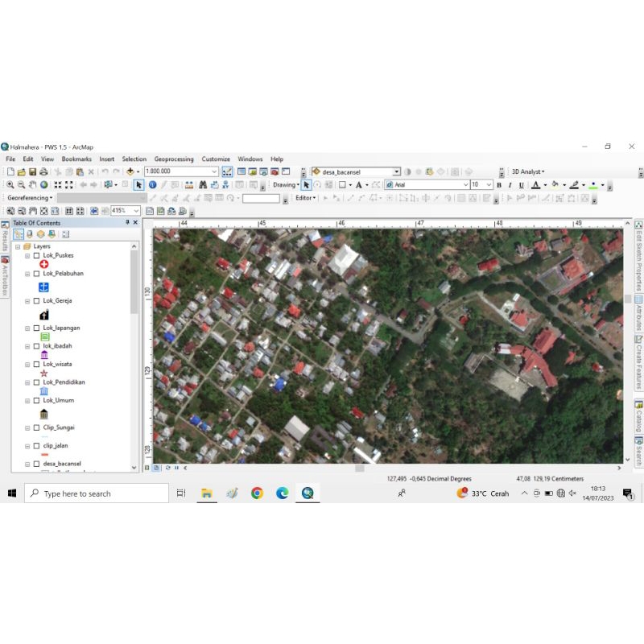
Task: Open the Georeferencing dropdown button
Action: point(31,198)
